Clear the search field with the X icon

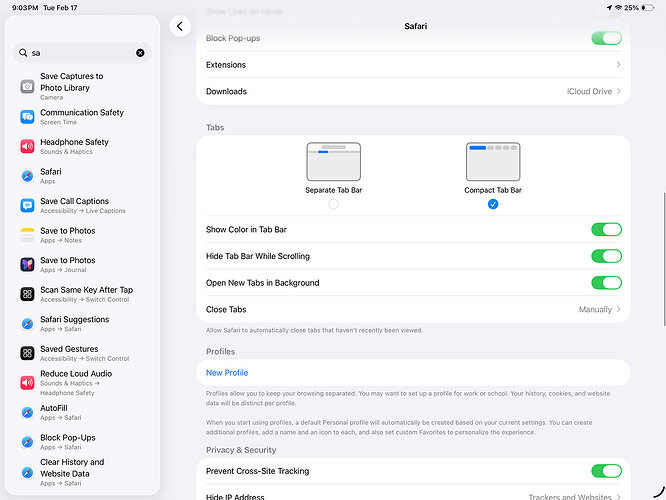140,53
